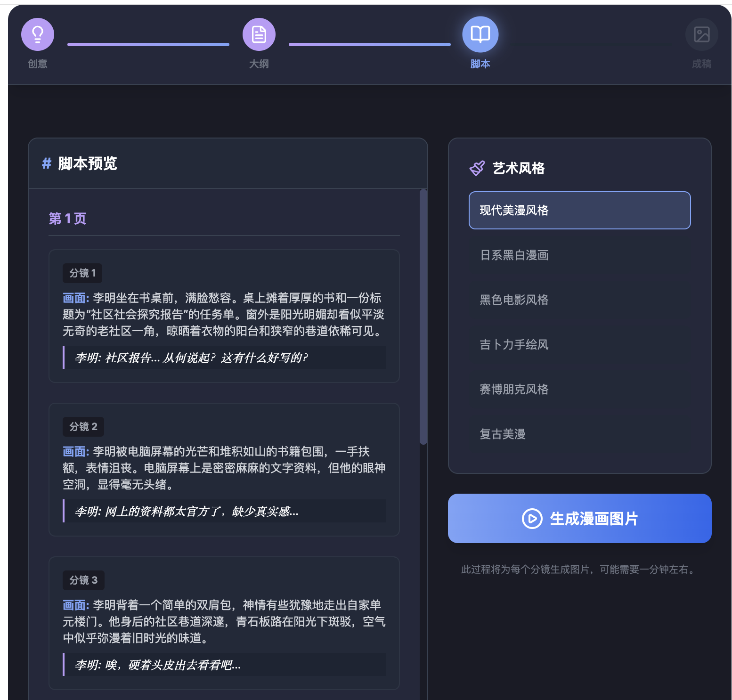Click the hash icon beside 脚本预览
Viewport: 732px width, 700px height.
pyautogui.click(x=47, y=163)
